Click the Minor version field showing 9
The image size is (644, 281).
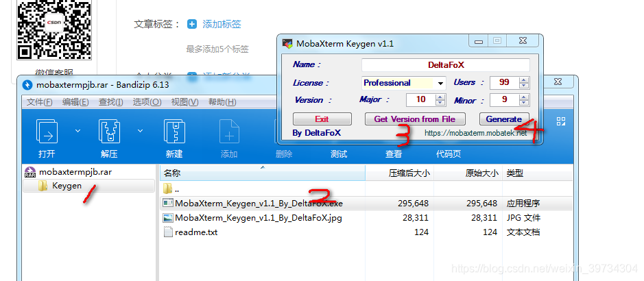(x=504, y=99)
